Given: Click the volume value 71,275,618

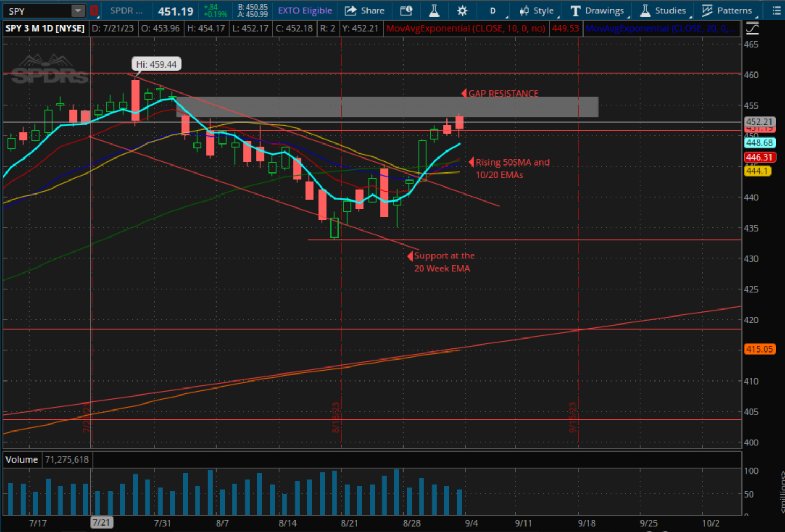Looking at the screenshot, I should [67, 459].
